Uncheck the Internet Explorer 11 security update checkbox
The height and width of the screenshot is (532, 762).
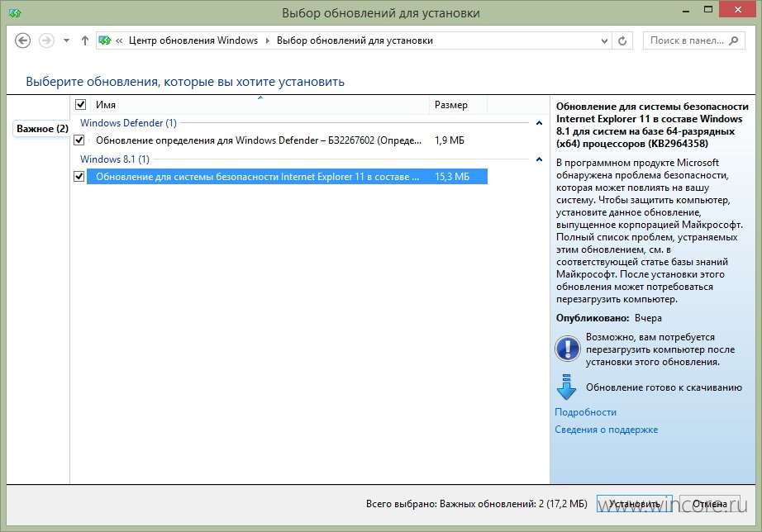tap(79, 176)
